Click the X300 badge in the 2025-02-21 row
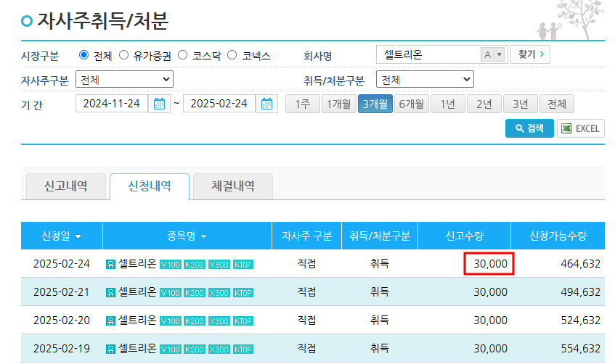The height and width of the screenshot is (364, 615). 219,293
